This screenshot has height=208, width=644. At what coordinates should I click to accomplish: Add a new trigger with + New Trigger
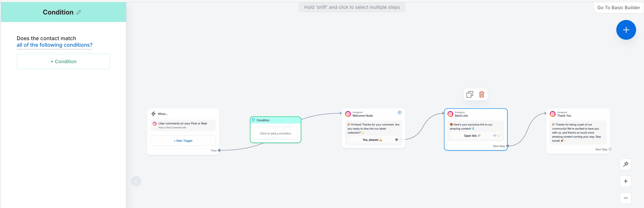tap(183, 141)
